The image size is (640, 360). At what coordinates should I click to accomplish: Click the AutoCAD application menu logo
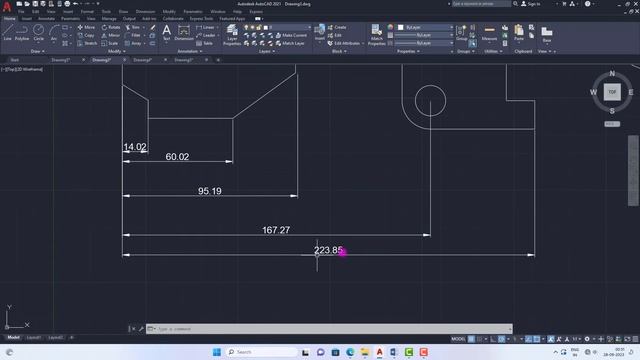coord(7,6)
